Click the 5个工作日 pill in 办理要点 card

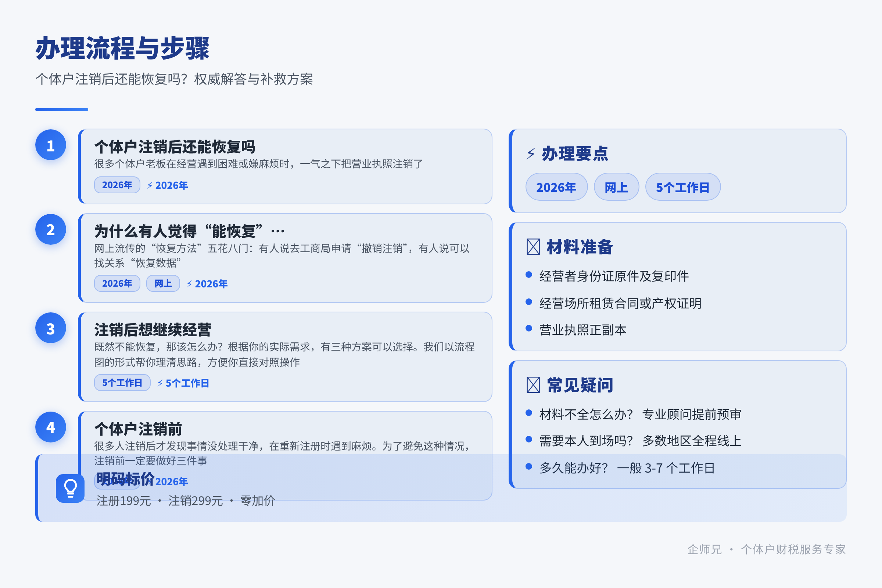pos(683,187)
